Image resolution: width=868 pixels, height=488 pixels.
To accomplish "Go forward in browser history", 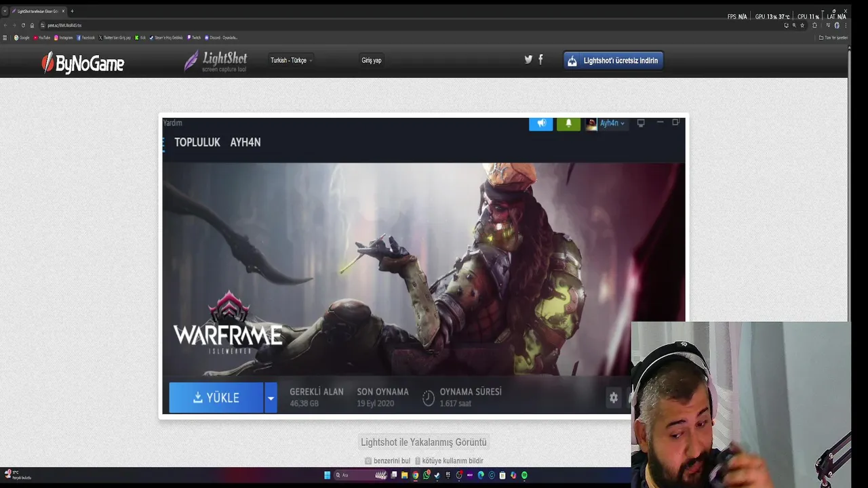I will [x=14, y=25].
